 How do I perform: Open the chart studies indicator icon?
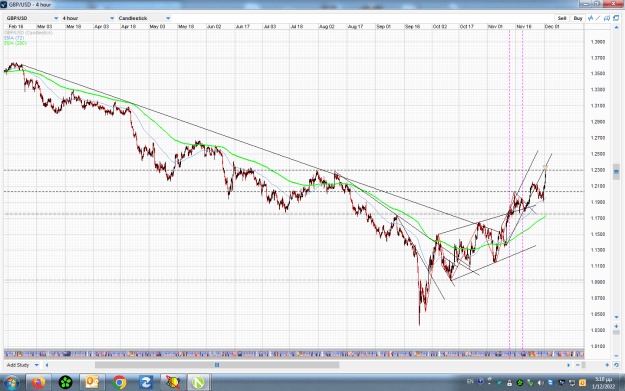(590, 18)
